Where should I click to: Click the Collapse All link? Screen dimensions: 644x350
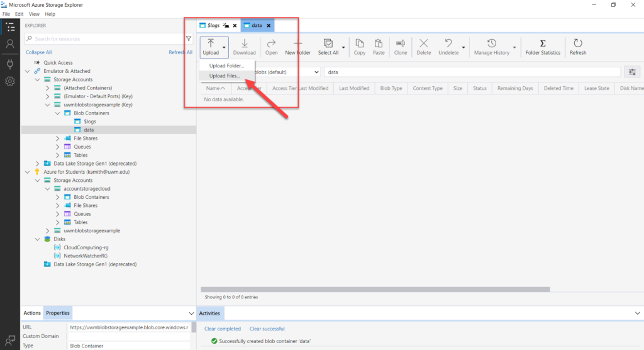[x=38, y=52]
